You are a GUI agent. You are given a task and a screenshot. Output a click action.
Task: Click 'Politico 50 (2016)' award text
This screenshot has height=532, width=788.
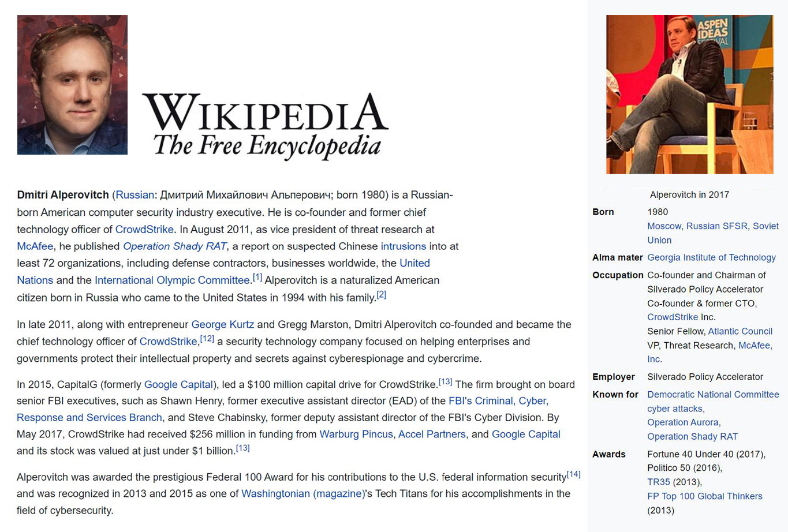(684, 468)
